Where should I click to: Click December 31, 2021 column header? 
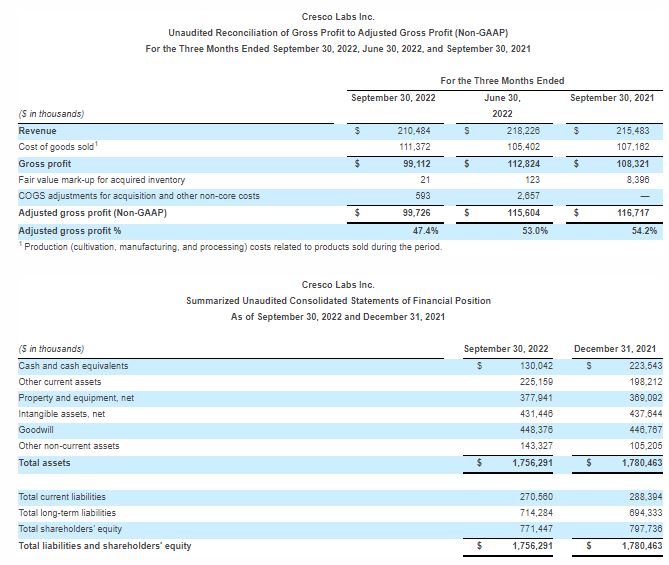pos(615,349)
